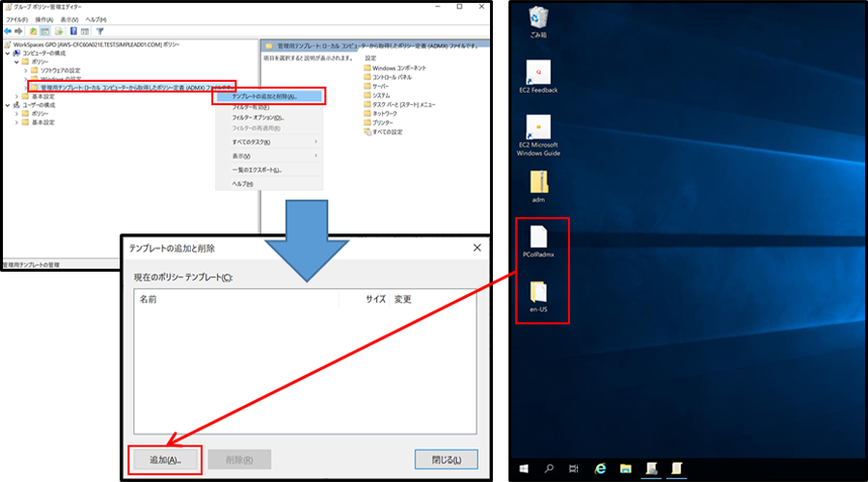Viewport: 868px width, 482px height.
Task: Choose 一覧のエクスポート(L)... from context menu
Action: pyautogui.click(x=269, y=170)
